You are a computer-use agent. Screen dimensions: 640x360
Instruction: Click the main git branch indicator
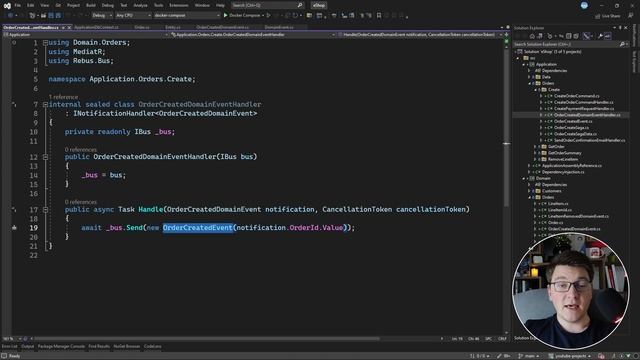pos(529,356)
